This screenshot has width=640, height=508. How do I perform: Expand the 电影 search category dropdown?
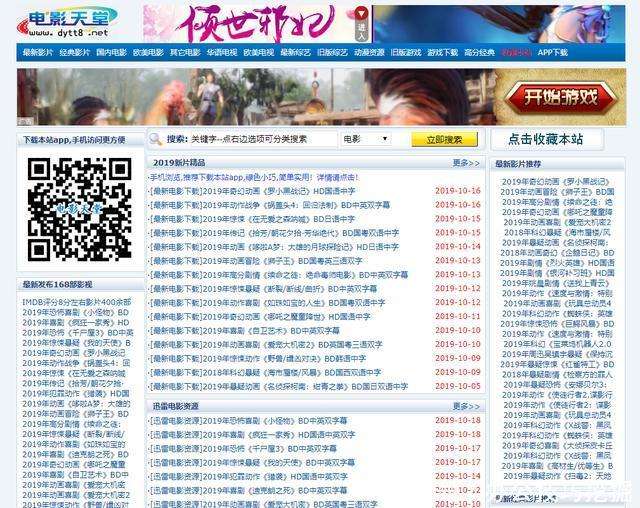(365, 139)
